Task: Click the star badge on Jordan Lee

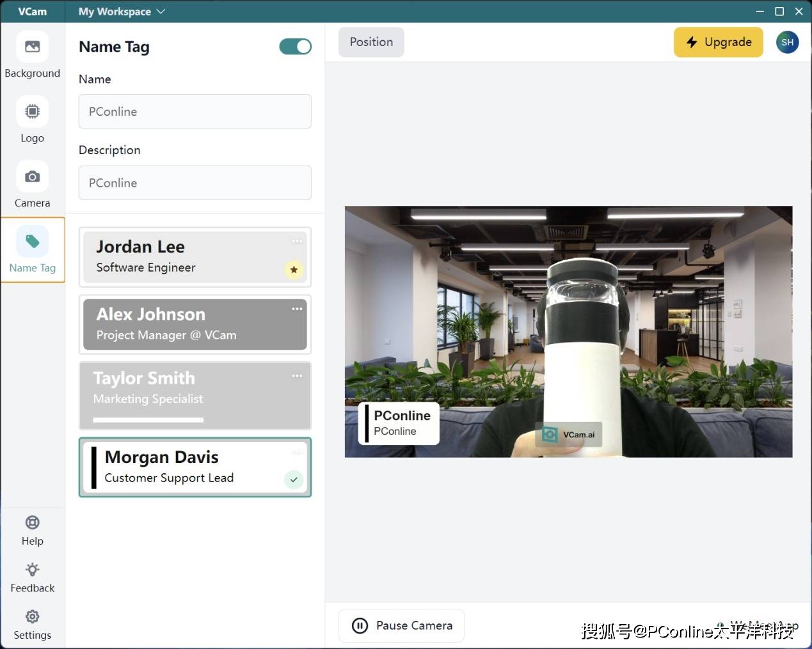Action: 294,270
